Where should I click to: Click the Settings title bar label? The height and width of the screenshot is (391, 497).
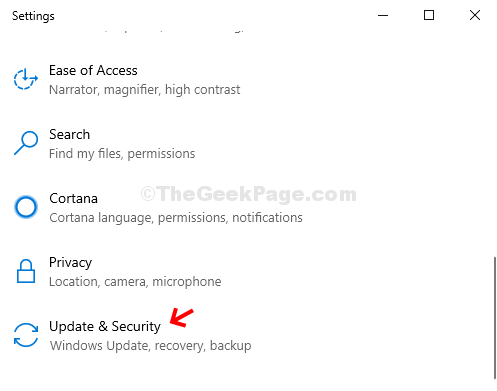click(x=33, y=16)
